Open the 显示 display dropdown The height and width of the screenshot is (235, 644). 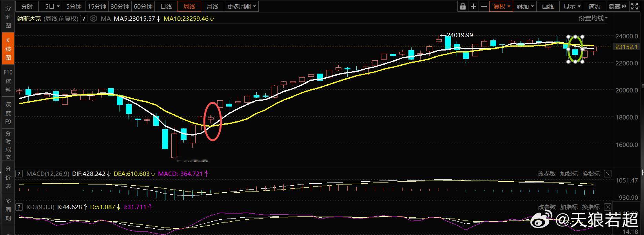pyautogui.click(x=572, y=6)
